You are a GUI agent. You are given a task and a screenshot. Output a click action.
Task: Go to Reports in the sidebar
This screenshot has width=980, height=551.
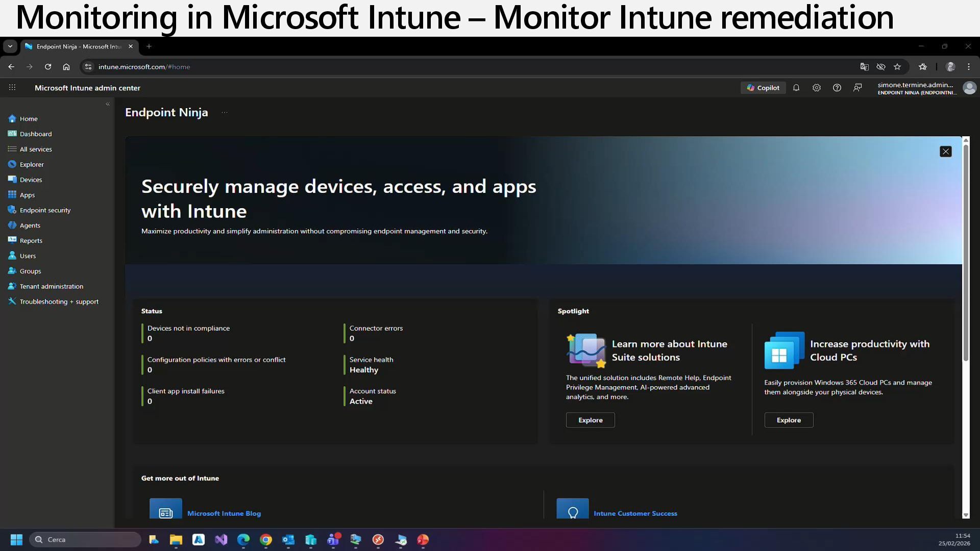(31, 241)
